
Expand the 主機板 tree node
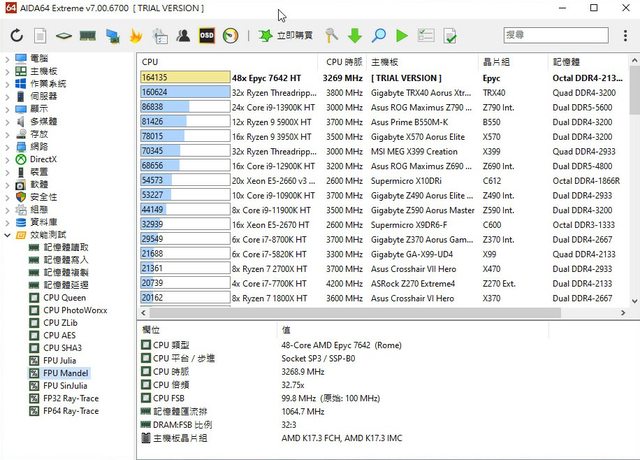(x=8, y=72)
